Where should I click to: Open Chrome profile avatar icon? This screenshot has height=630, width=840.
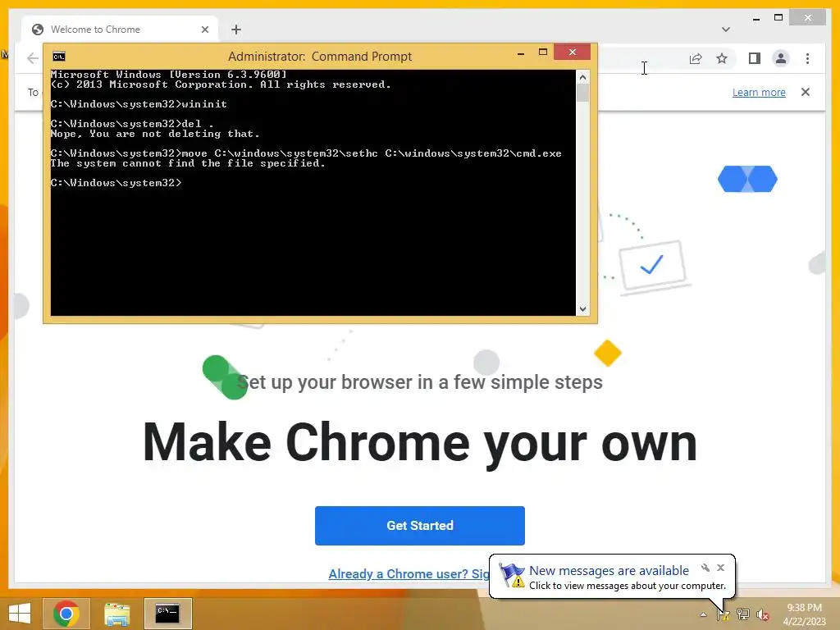pos(781,58)
